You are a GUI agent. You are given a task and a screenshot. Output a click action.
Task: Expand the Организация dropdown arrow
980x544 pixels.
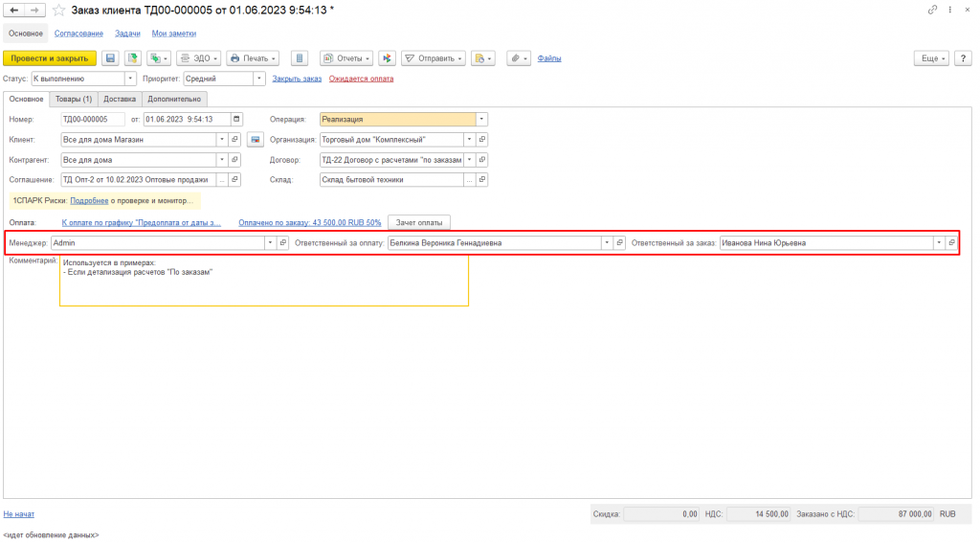[469, 140]
